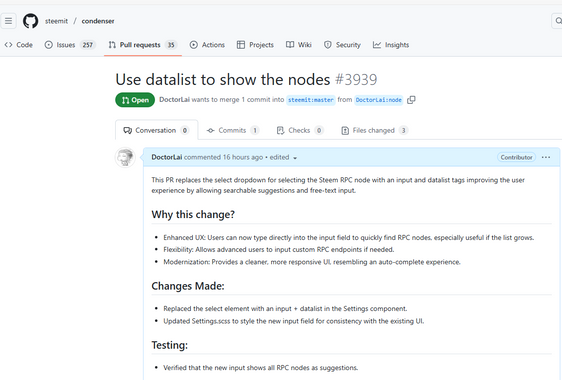
Task: Go to GitHub homepage via Octocat logo
Action: 30,21
